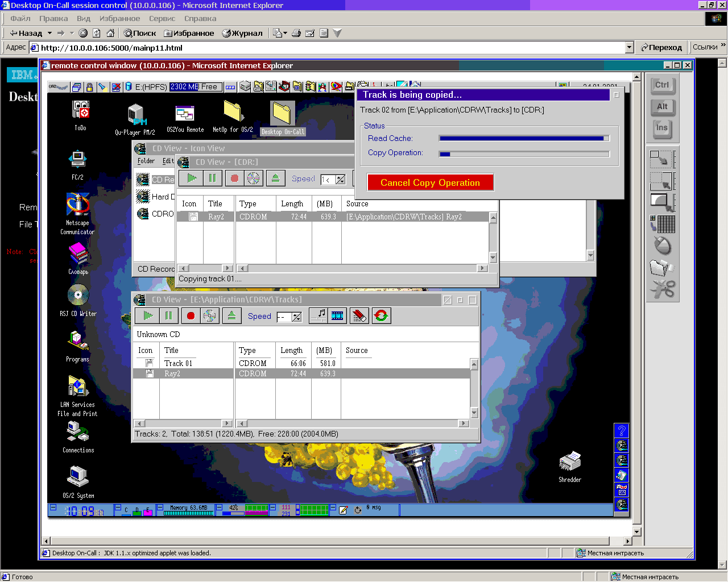The height and width of the screenshot is (582, 728).
Task: Click the Поиск search button
Action: coord(140,33)
